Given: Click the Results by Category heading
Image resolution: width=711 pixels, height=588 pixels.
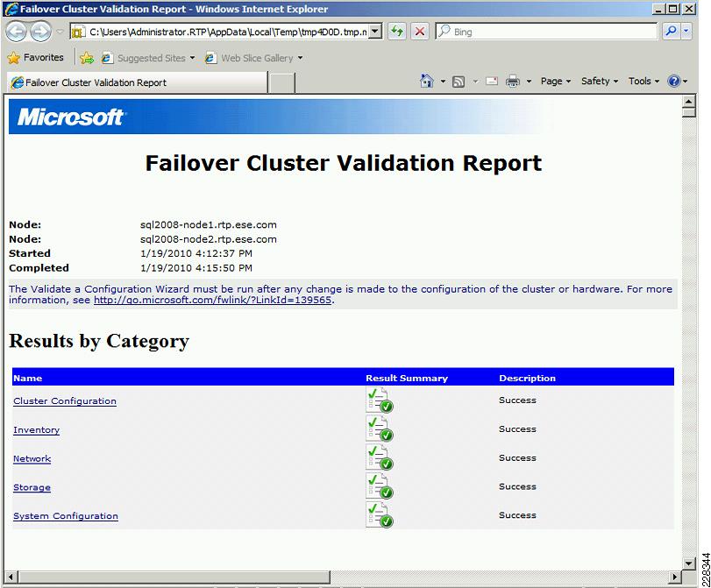Looking at the screenshot, I should [99, 341].
